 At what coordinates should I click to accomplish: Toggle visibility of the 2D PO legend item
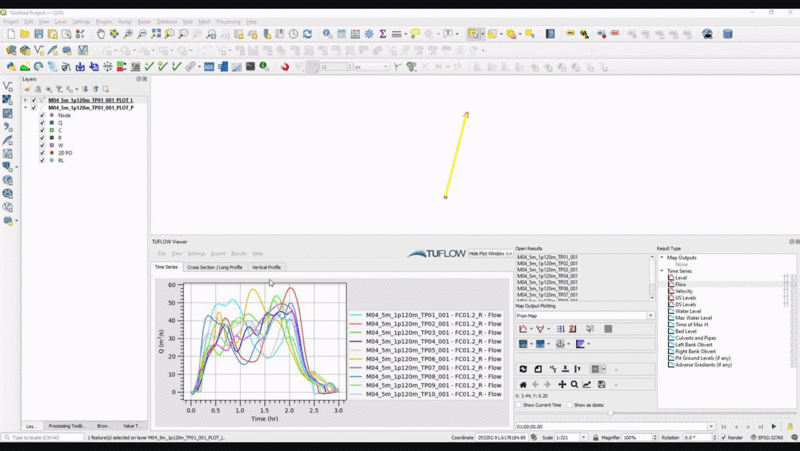click(x=42, y=153)
